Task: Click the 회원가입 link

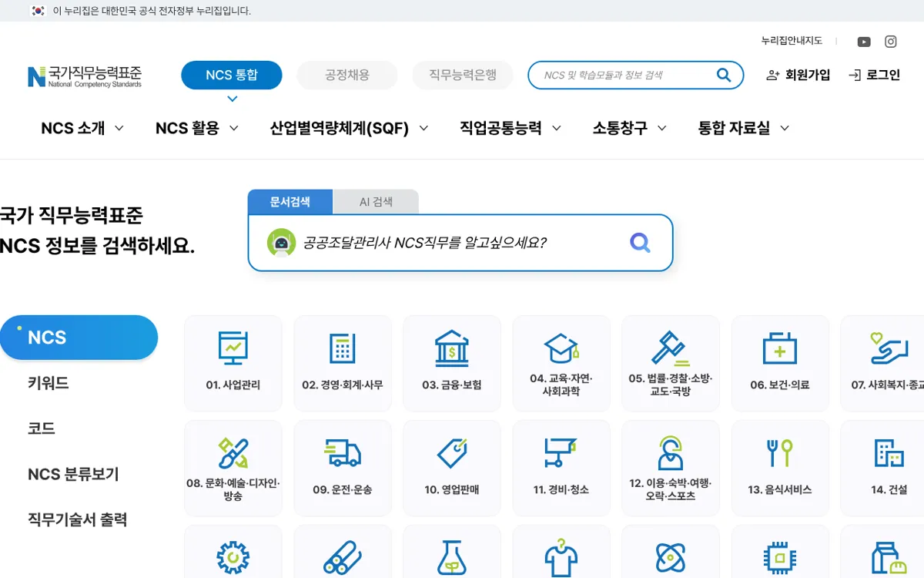Action: click(798, 75)
